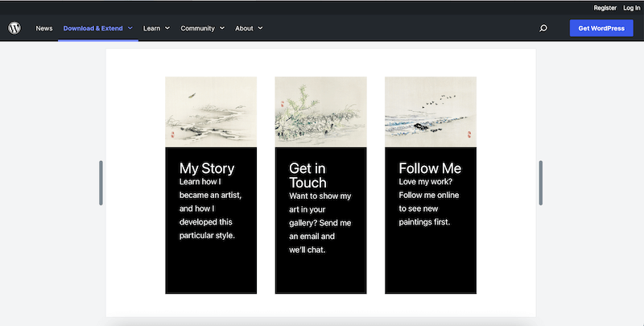Viewport: 644px width, 326px height.
Task: Grab the left preview resize handle
Action: (101, 183)
